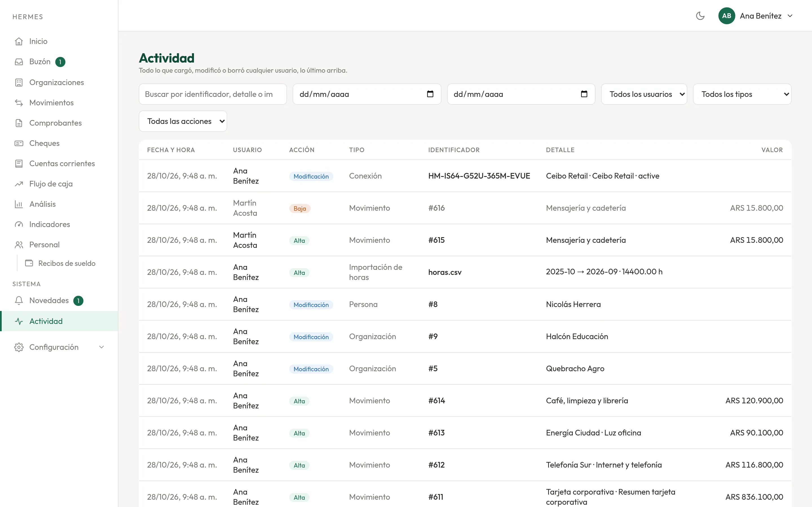Open the Flujo de caja trend icon
The width and height of the screenshot is (812, 507).
click(19, 184)
